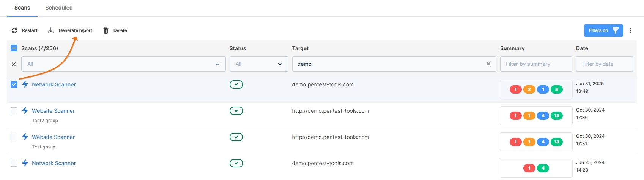644x180 pixels.
Task: Click blue badge '4' in Oct 30 17:31 summary
Action: [543, 142]
